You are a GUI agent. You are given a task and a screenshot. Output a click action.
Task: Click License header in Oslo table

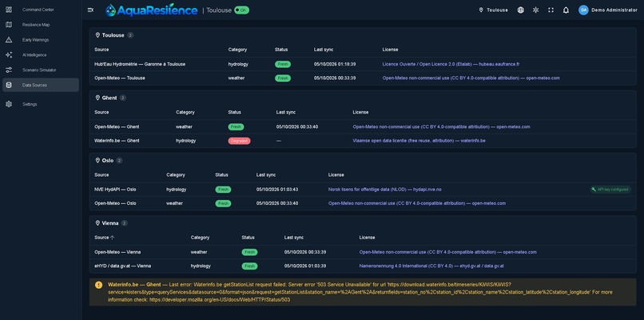336,175
